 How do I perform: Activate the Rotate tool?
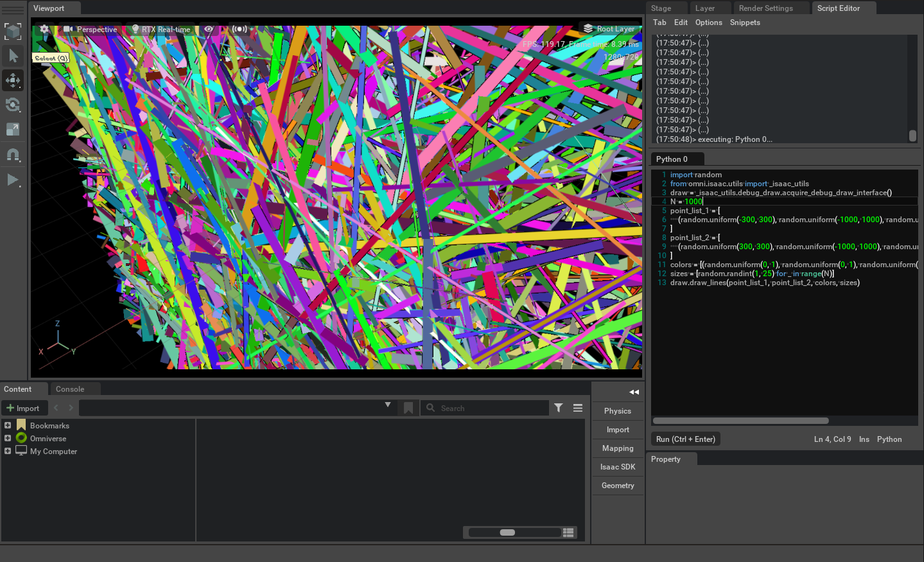[x=13, y=105]
